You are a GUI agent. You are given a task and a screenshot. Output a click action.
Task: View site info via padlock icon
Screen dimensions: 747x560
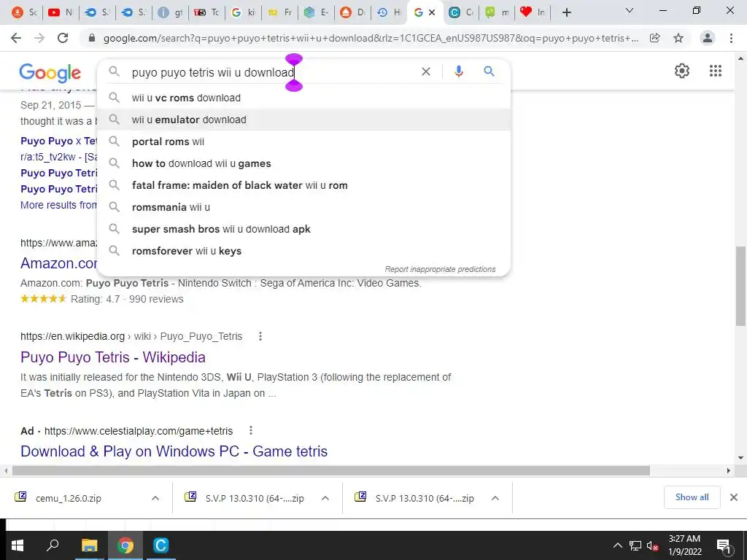92,38
